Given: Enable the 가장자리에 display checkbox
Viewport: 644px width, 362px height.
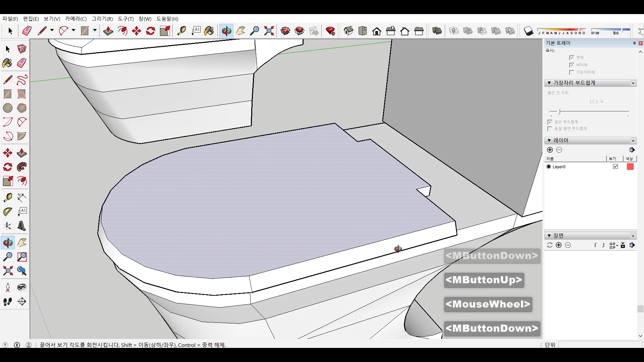Looking at the screenshot, I should click(572, 72).
